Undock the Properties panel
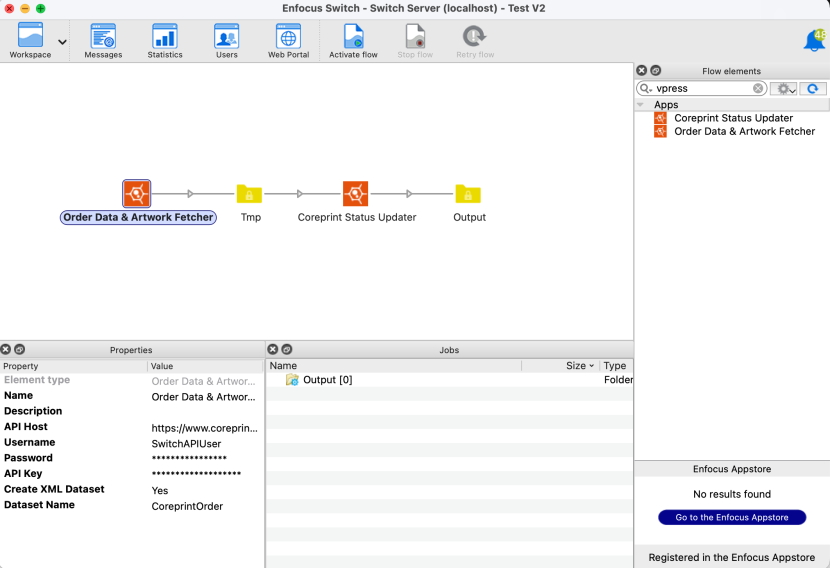 tap(19, 349)
